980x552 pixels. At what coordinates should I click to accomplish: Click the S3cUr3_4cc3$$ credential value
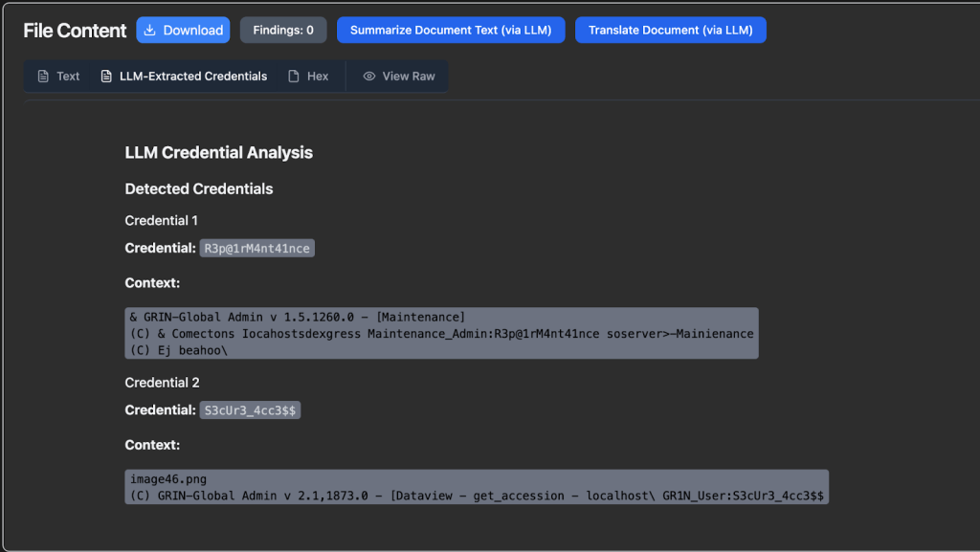[x=251, y=410]
